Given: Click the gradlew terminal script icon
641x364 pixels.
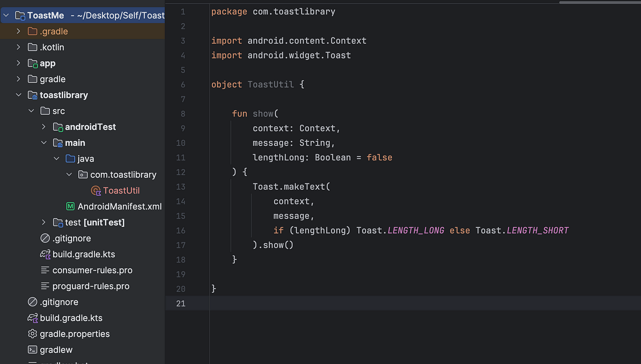Looking at the screenshot, I should 33,350.
